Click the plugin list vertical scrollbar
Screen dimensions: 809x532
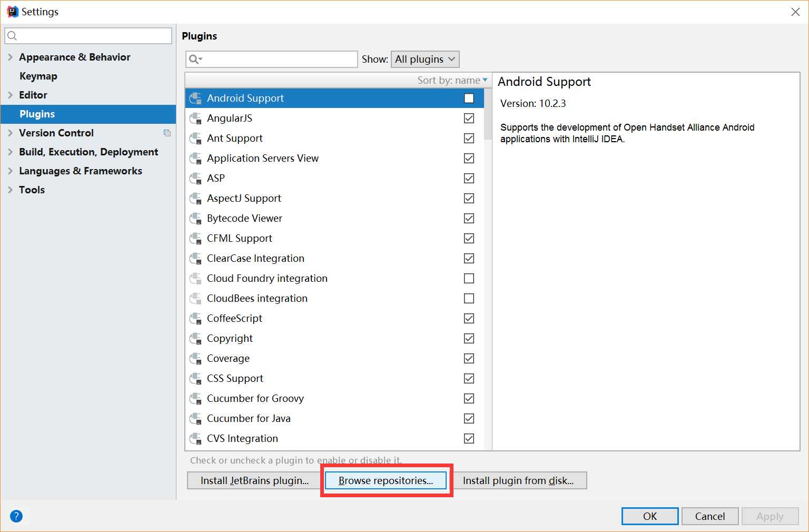[488, 114]
